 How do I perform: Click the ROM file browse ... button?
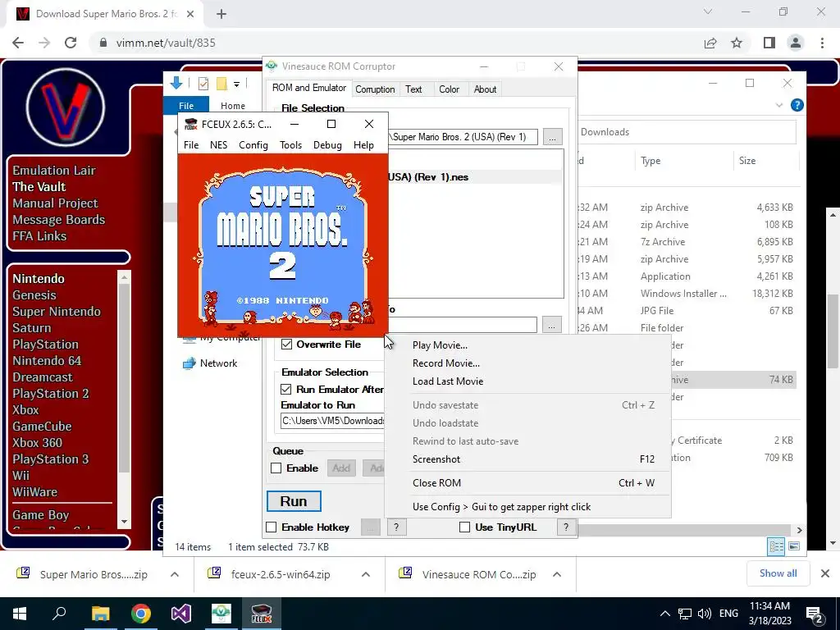[552, 137]
